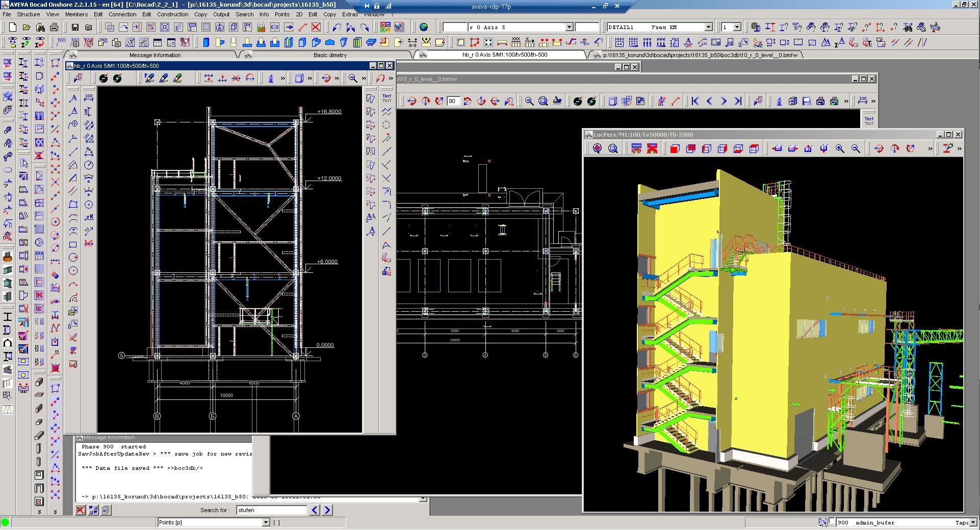980x530 pixels.
Task: Open the DETAIL1 dropdown list
Action: tap(708, 27)
